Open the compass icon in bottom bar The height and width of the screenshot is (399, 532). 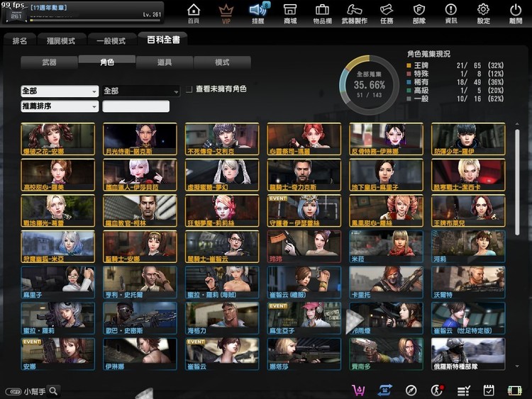click(411, 390)
